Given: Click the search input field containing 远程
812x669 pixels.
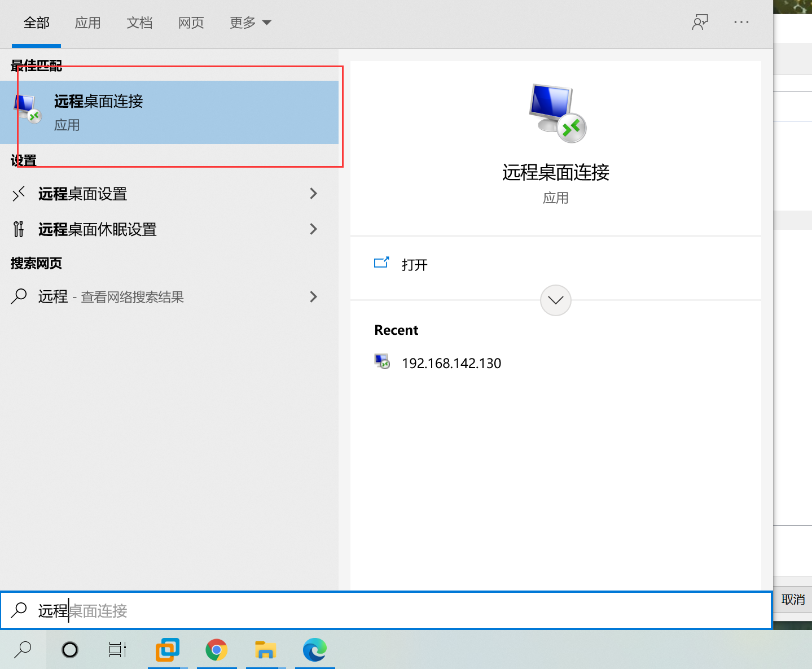Looking at the screenshot, I should click(386, 610).
